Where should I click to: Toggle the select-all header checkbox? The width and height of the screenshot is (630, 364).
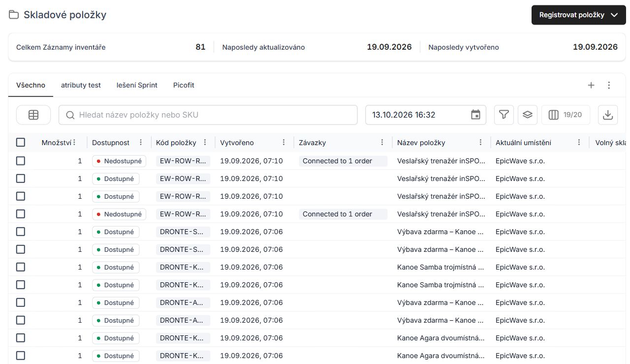(21, 143)
